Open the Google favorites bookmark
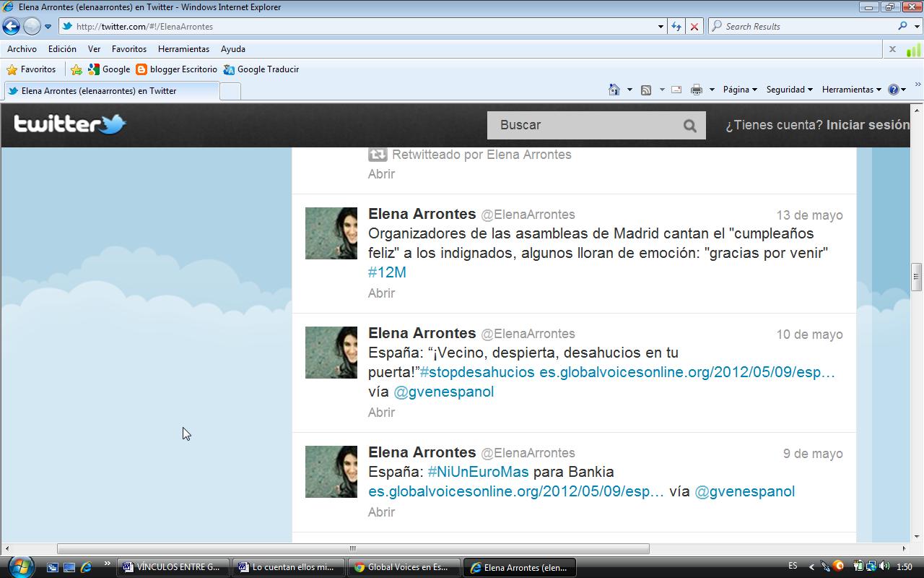This screenshot has width=924, height=578. (109, 69)
